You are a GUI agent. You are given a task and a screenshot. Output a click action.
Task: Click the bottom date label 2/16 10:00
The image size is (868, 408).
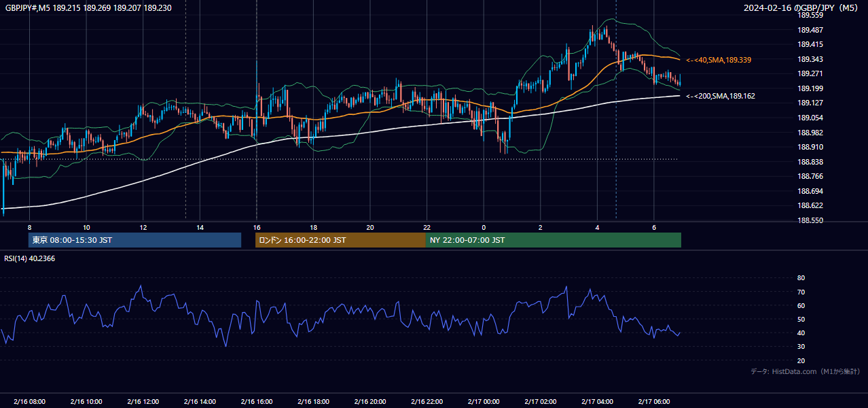[86, 401]
